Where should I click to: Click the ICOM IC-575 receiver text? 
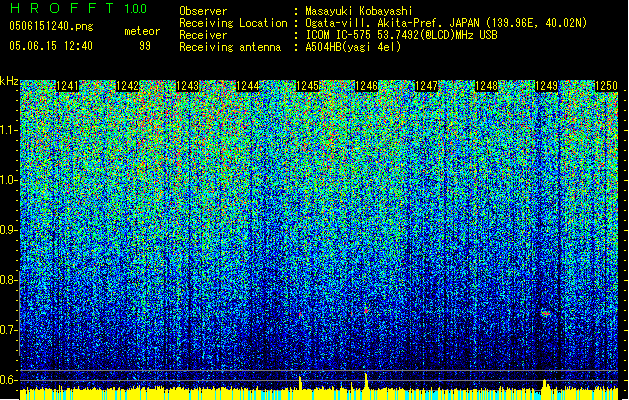pyautogui.click(x=401, y=35)
